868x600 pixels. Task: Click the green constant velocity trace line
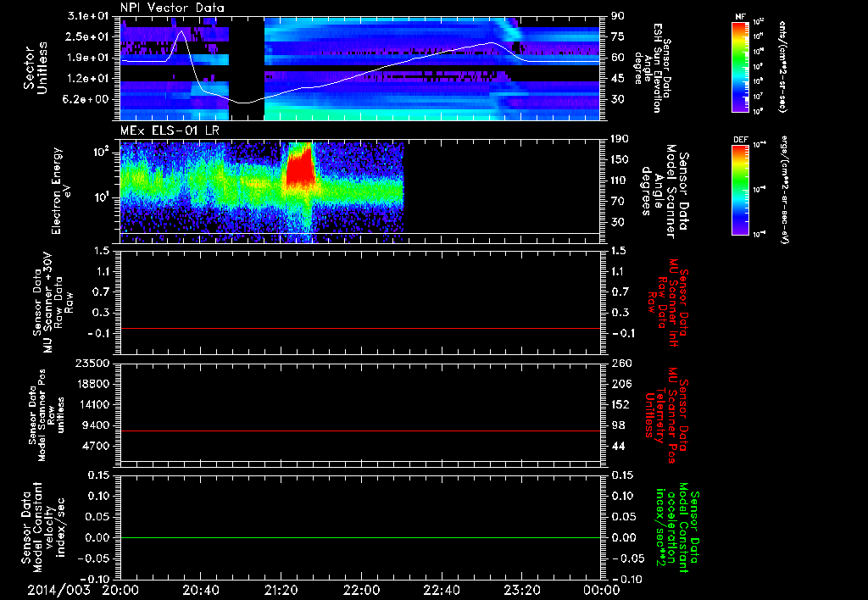360,537
